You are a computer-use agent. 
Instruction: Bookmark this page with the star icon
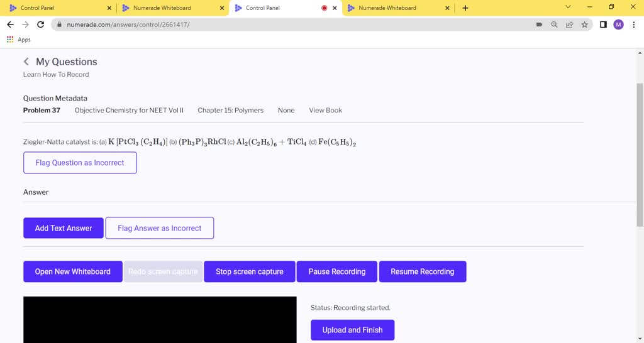pyautogui.click(x=585, y=24)
